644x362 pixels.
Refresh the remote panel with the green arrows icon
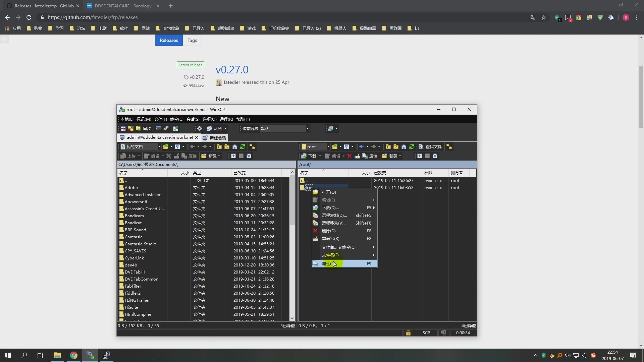click(x=412, y=146)
